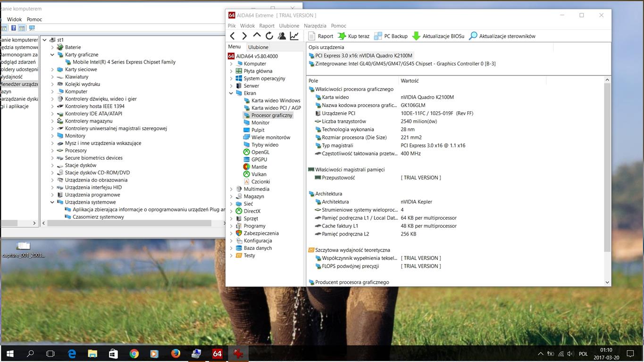Open the user icon in AIDA64 toolbar
The width and height of the screenshot is (644, 362).
click(282, 36)
